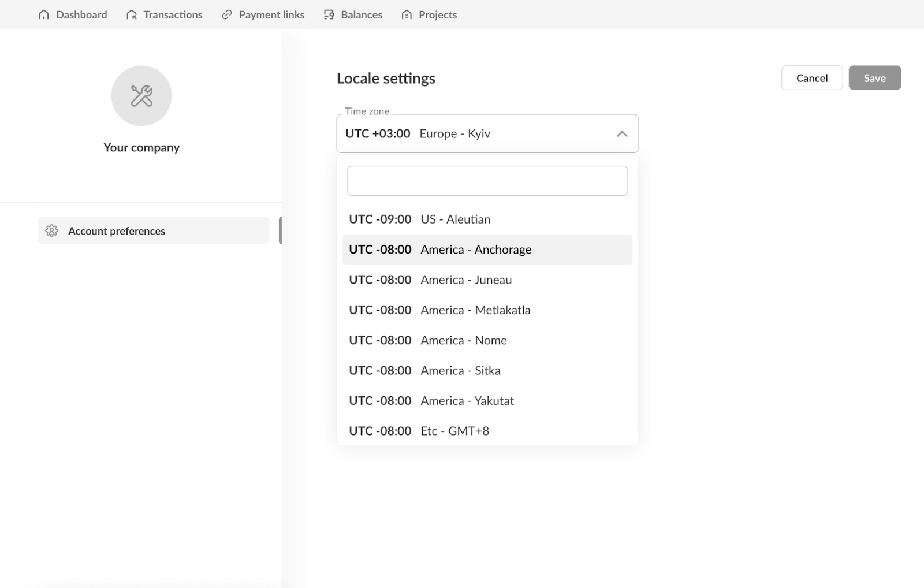
Task: Click the Payment links chain icon
Action: [227, 15]
